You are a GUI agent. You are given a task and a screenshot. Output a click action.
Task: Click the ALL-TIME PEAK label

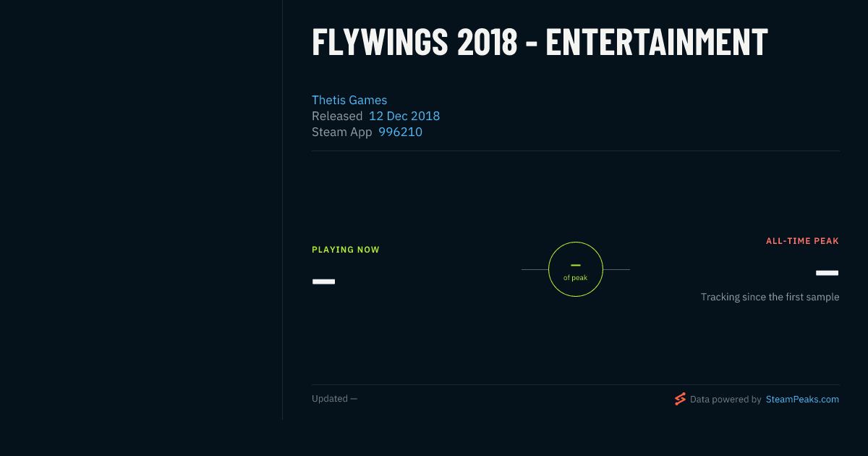pos(802,241)
